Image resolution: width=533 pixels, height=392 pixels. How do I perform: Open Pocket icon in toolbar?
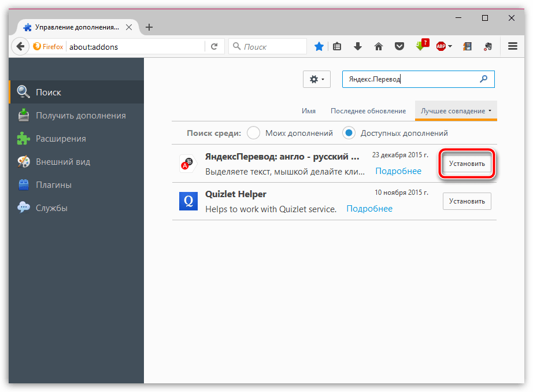tap(399, 46)
